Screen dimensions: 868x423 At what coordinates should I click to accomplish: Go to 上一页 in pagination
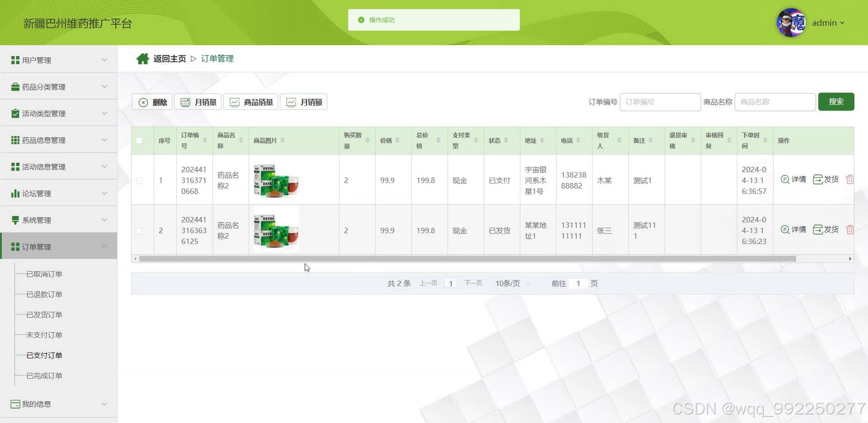coord(429,283)
